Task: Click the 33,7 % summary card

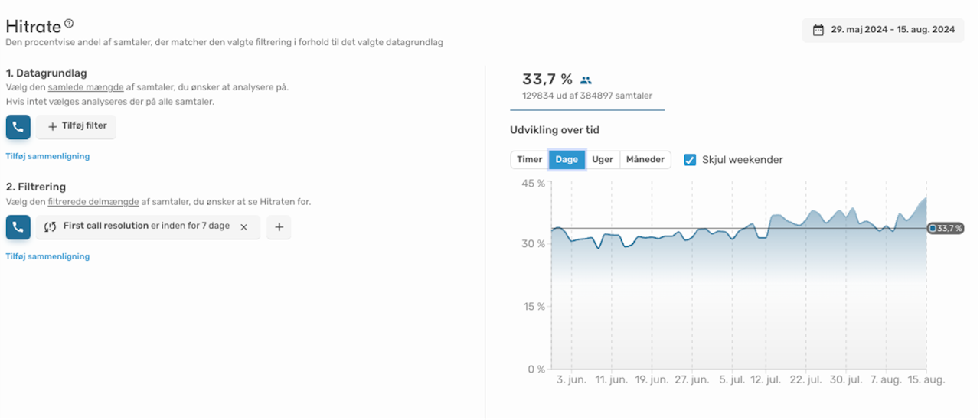Action: pos(586,86)
